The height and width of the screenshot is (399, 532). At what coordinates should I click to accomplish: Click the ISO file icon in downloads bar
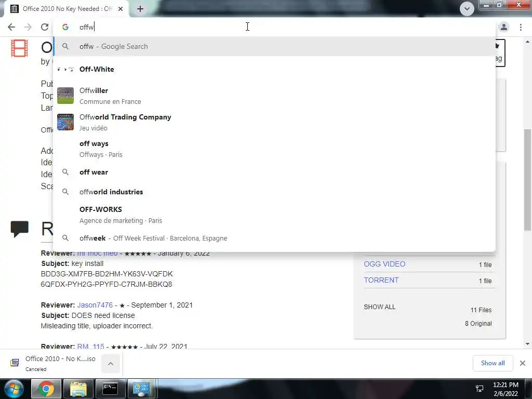click(15, 363)
